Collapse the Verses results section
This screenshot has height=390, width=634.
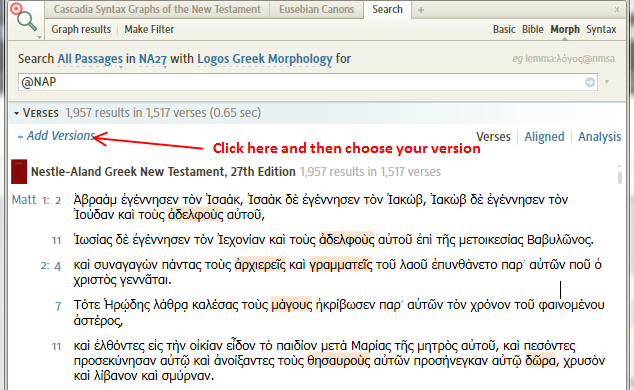pyautogui.click(x=17, y=113)
